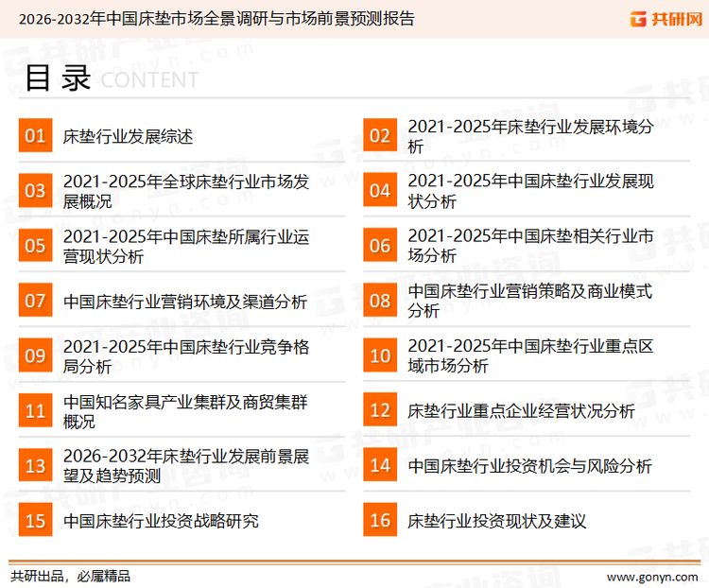This screenshot has width=709, height=588.
Task: Select chapter title 中国知名家具产业集群及商贸集群概况
Action: click(x=185, y=411)
